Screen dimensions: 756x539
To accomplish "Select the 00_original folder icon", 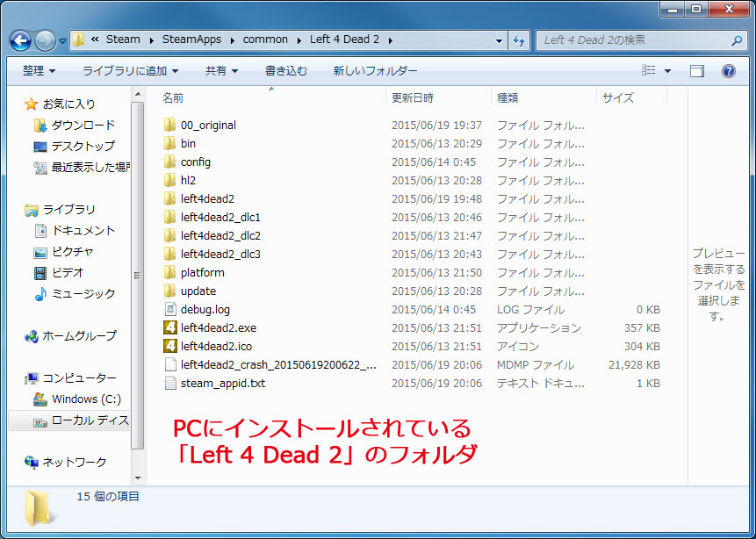I will pos(169,125).
